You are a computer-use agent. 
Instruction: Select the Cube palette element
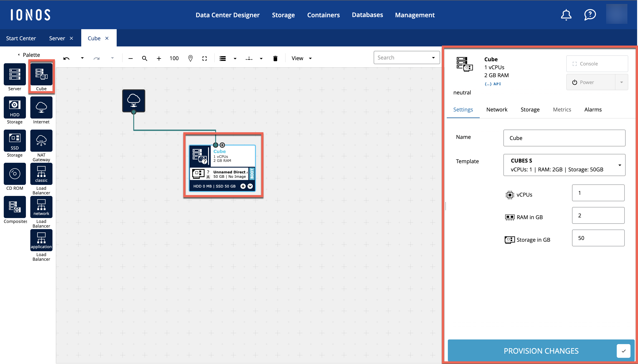tap(41, 75)
